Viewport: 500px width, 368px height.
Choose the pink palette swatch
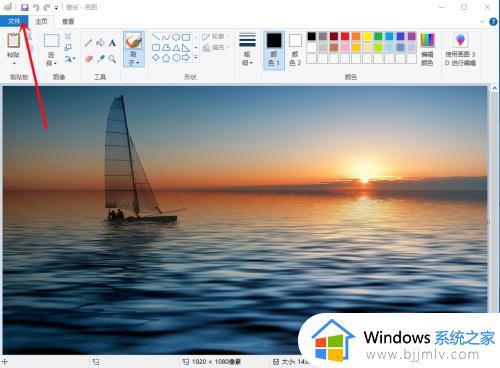pos(345,47)
